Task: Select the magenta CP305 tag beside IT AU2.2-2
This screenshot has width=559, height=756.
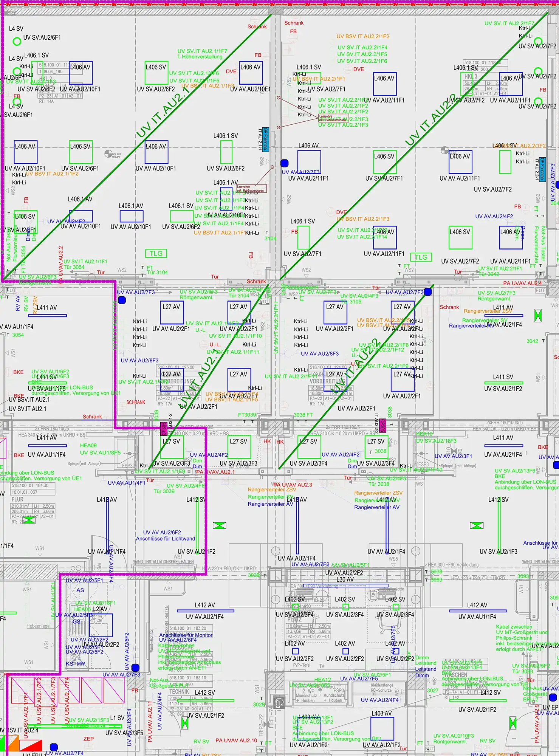Action: (382, 426)
